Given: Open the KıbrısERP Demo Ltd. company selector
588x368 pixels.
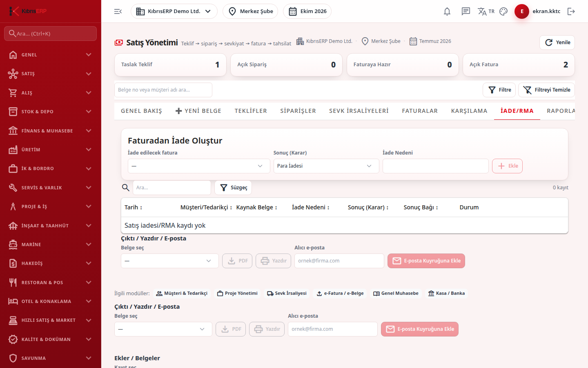Looking at the screenshot, I should pyautogui.click(x=174, y=11).
